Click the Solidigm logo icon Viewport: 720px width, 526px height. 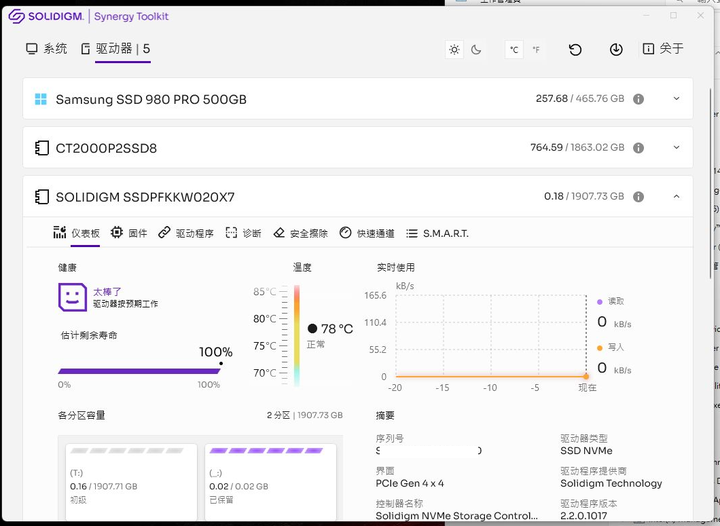pos(17,16)
